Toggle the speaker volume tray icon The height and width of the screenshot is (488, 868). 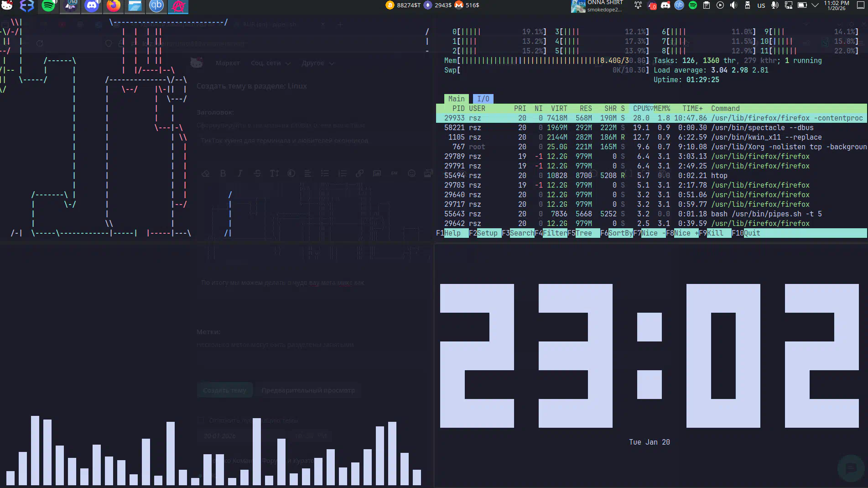733,5
